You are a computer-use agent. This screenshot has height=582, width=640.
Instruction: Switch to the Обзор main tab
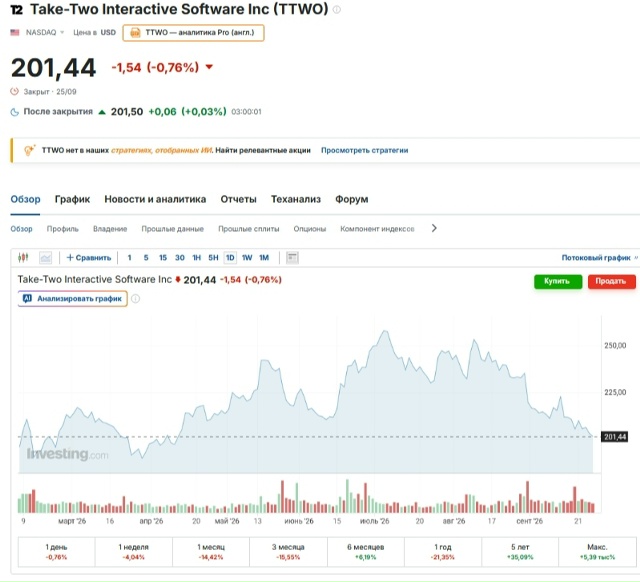tap(25, 199)
